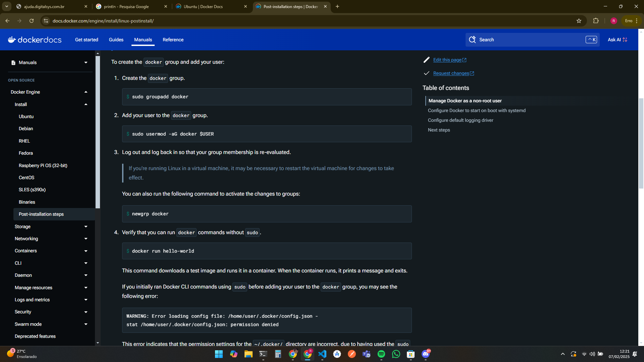Open File Explorer from the taskbar
Image resolution: width=644 pixels, height=362 pixels.
pyautogui.click(x=248, y=354)
